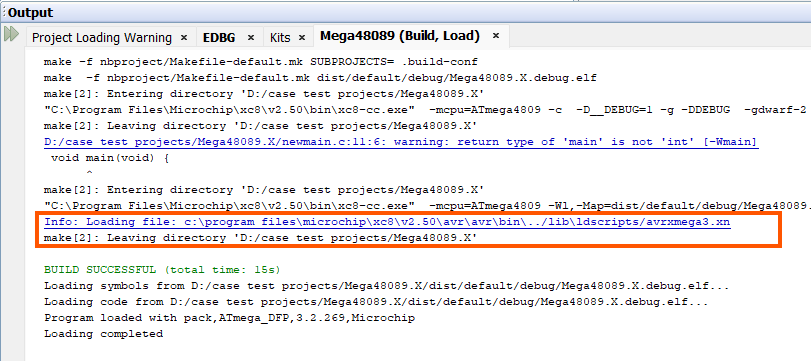
Task: Click the 'Loading code from' line
Action: click(376, 302)
